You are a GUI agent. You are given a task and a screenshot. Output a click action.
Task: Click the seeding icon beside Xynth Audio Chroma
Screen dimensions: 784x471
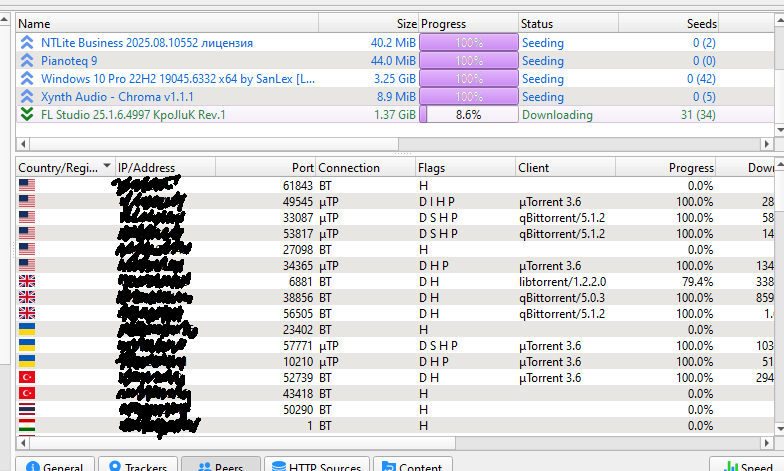[27, 97]
